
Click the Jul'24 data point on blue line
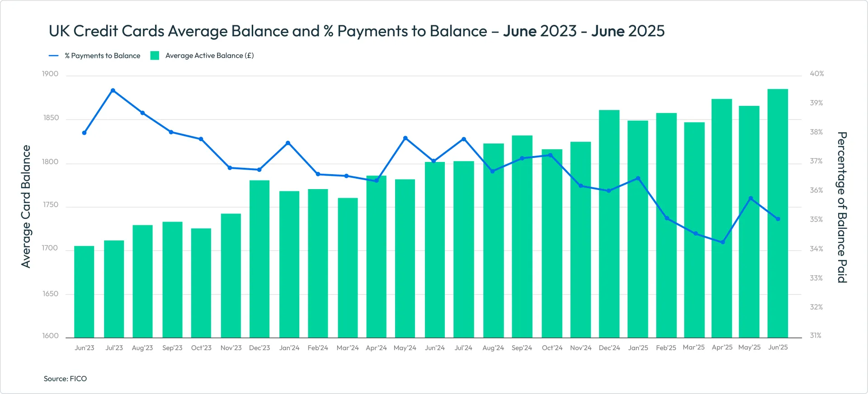coord(464,139)
